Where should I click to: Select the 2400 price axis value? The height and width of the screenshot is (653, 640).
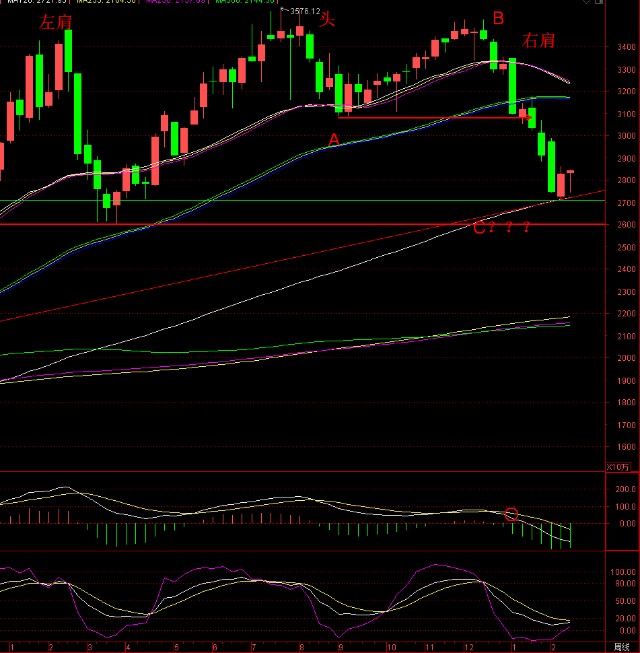coord(626,269)
